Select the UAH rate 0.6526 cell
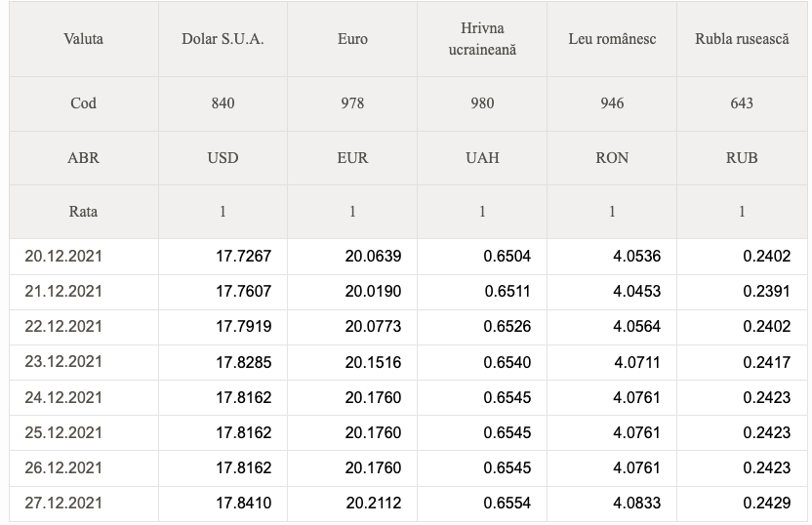Screen dimensions: 812x525 (482, 327)
